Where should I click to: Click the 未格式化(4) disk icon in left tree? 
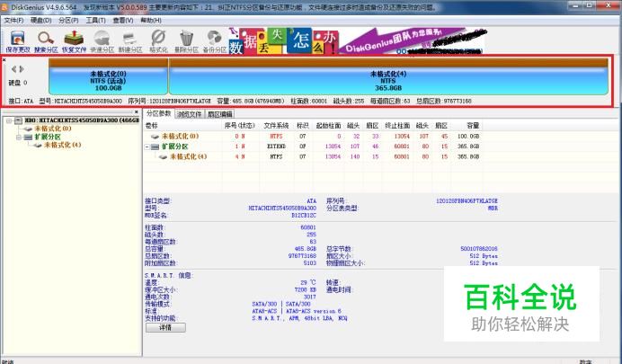click(x=38, y=146)
